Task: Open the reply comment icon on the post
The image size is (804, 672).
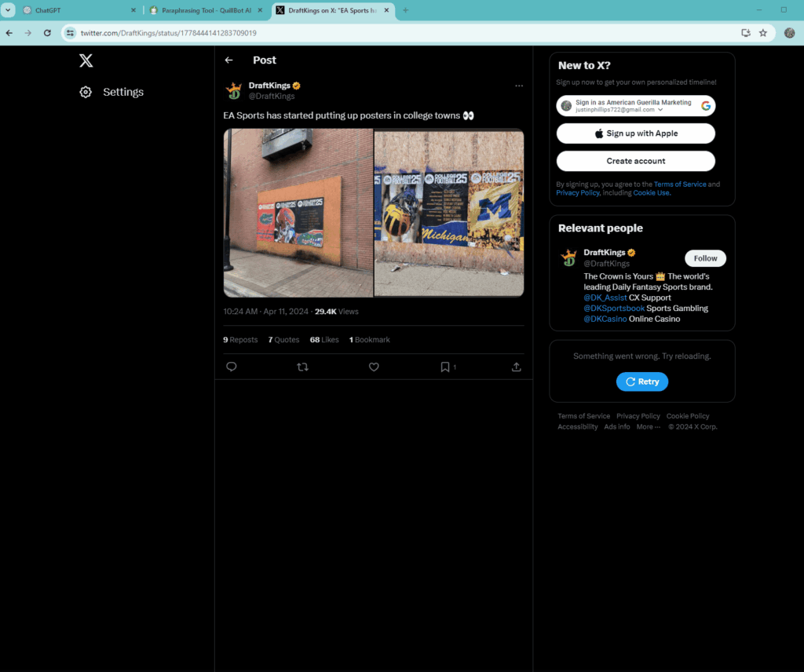Action: pyautogui.click(x=232, y=367)
